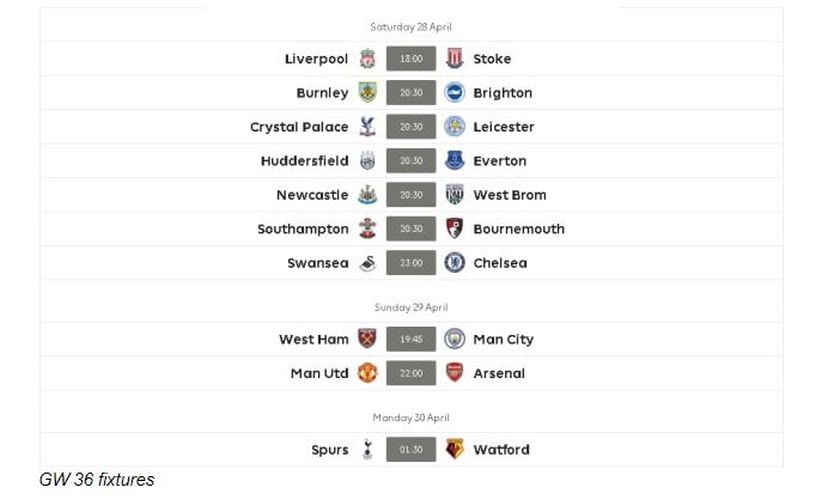Screen dimensions: 825x500
Task: Click the Liverpool club crest
Action: tap(367, 58)
